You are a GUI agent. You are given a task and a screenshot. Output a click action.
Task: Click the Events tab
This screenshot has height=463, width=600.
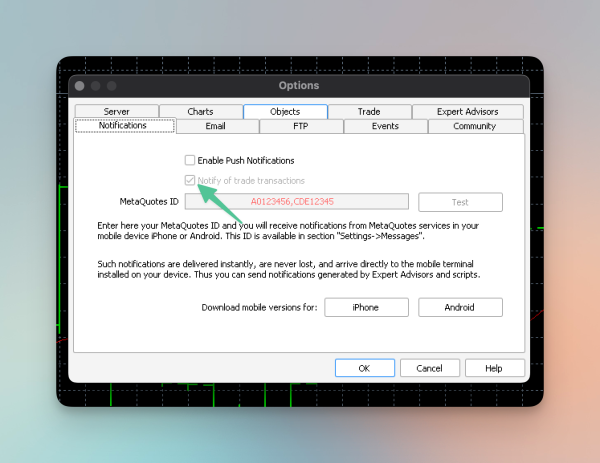point(385,127)
